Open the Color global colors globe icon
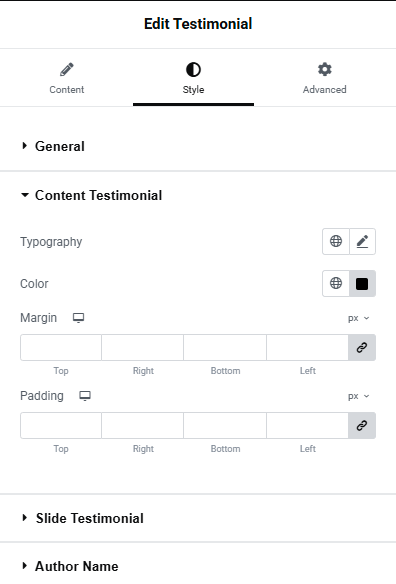The width and height of the screenshot is (396, 584). [x=336, y=283]
